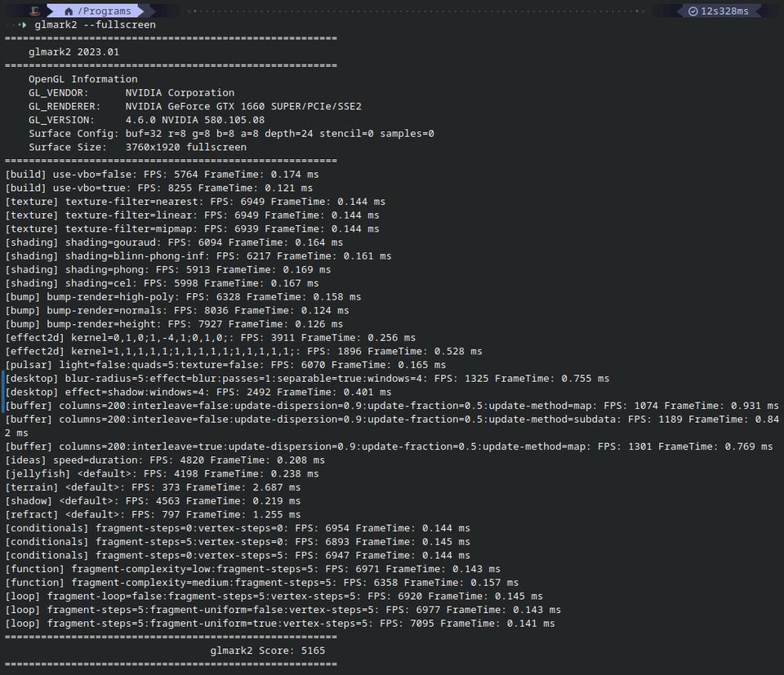Click the OpenGL Information heading
Screen dimensions: 784x675
coord(83,79)
